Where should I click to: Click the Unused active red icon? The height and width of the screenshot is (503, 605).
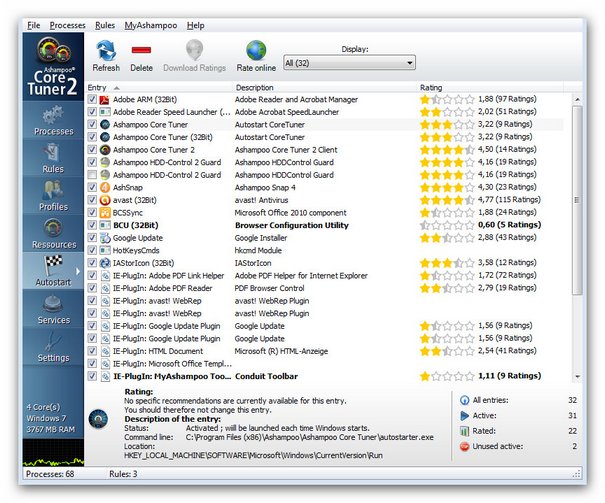465,447
